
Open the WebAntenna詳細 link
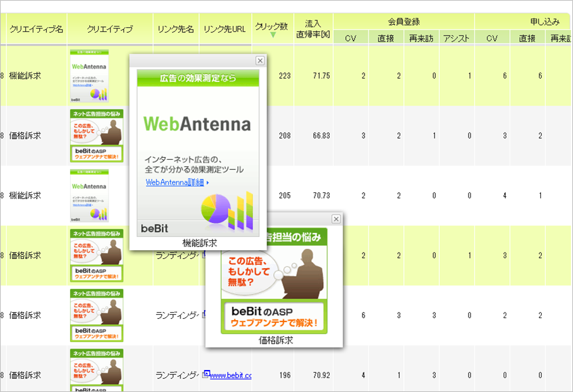[177, 182]
